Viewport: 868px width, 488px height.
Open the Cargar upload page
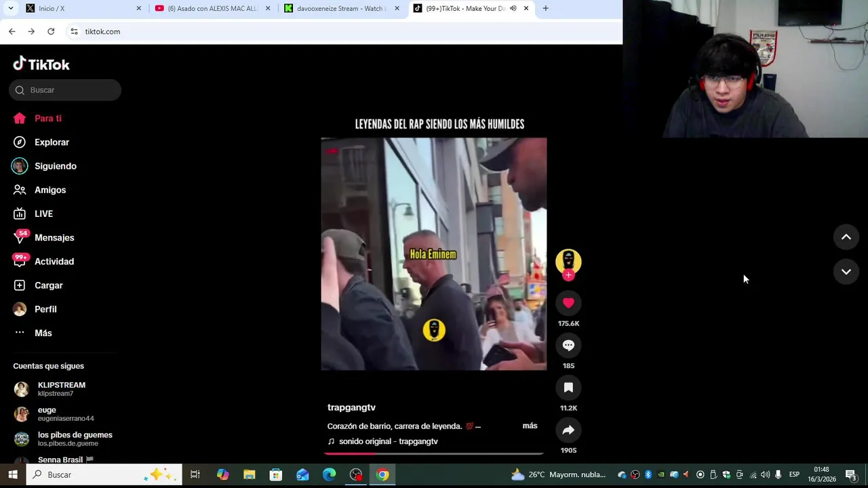point(38,285)
